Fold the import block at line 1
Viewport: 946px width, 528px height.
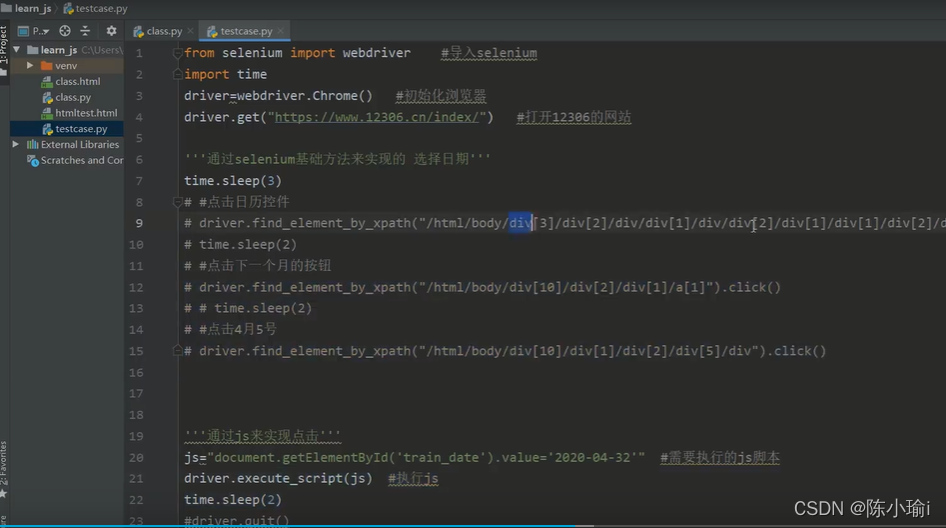click(177, 53)
